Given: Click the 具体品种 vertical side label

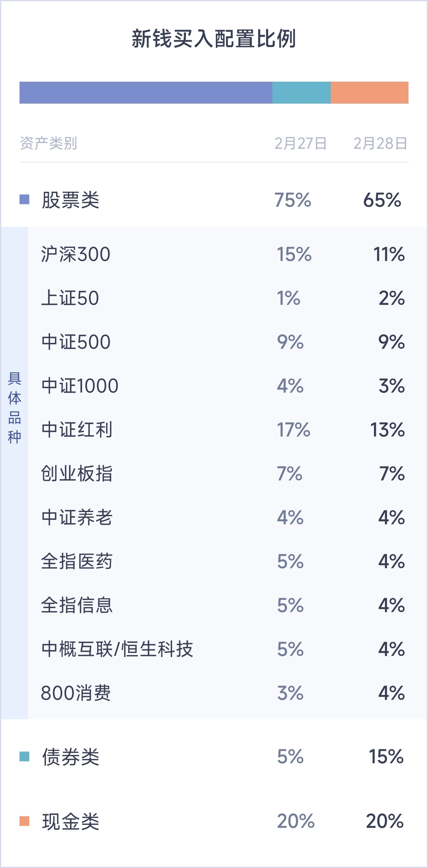Looking at the screenshot, I should [x=15, y=407].
